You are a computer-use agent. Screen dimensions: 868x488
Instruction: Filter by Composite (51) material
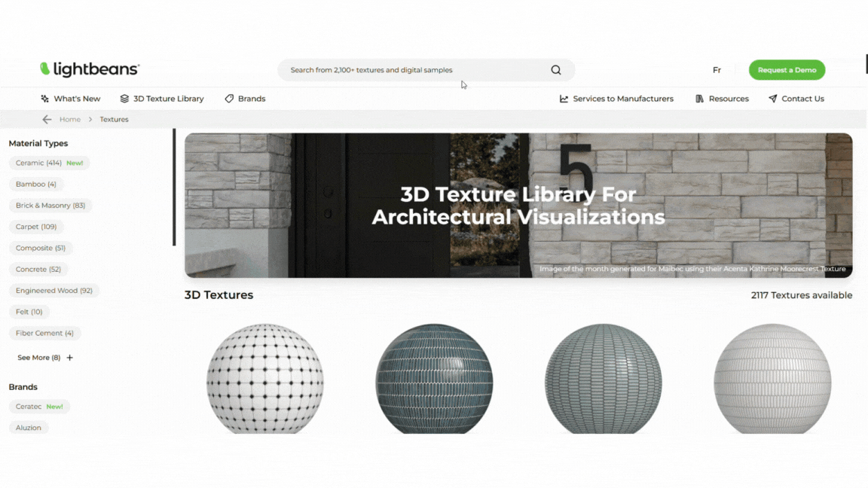[41, 249]
